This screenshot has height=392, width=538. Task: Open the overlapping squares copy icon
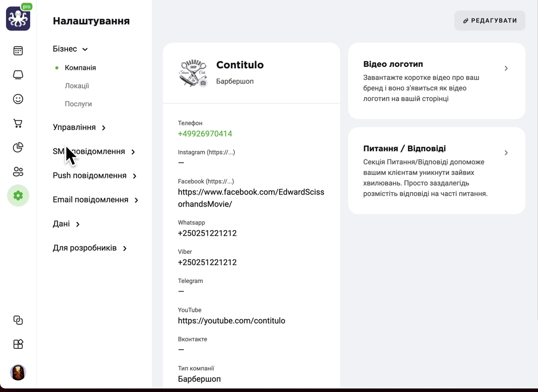tap(18, 320)
